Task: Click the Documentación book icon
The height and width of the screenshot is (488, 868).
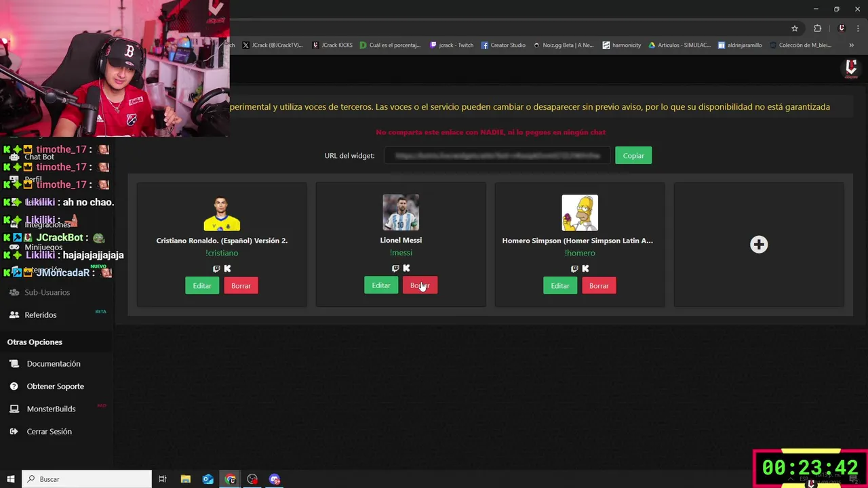Action: point(14,364)
